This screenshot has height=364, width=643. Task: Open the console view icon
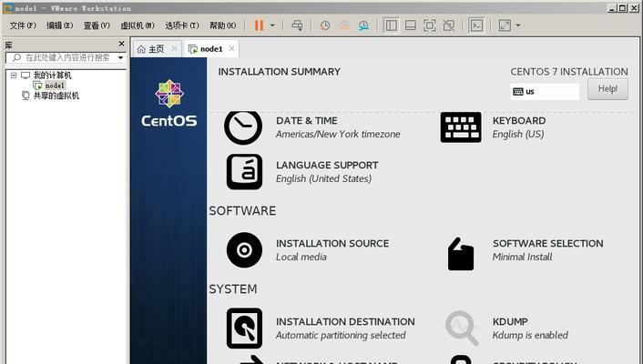[x=476, y=25]
